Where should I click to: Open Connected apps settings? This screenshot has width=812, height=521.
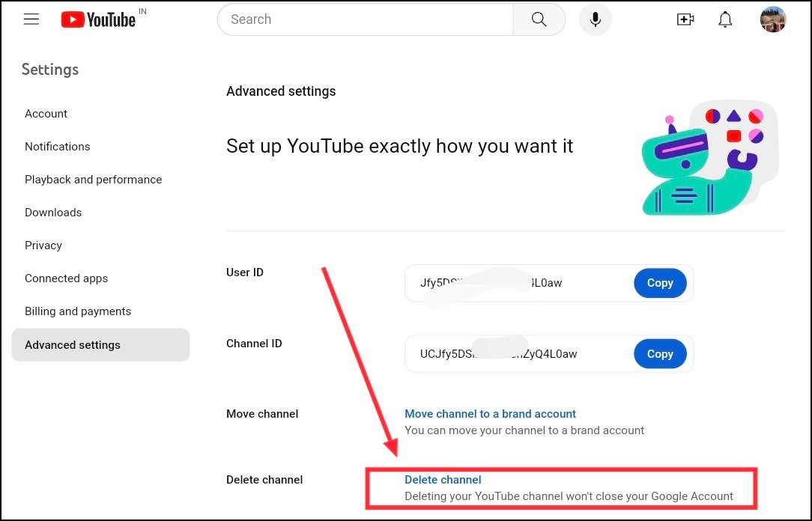66,278
